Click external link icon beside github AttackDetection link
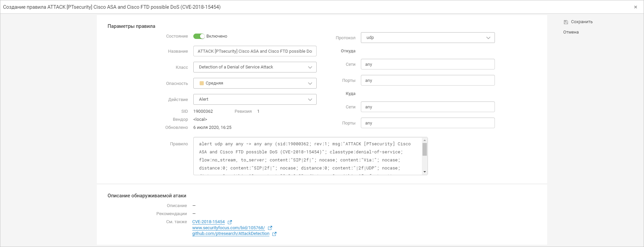This screenshot has height=247, width=644. tap(274, 234)
